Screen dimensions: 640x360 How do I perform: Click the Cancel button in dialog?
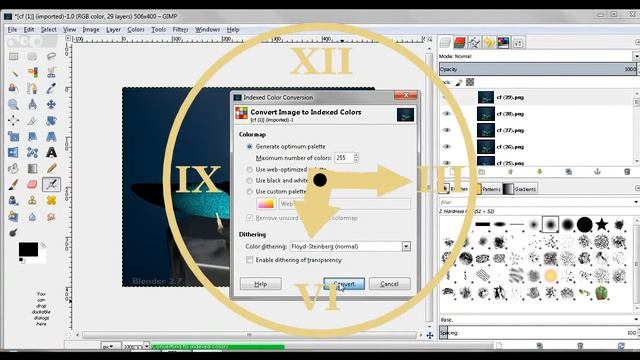389,284
